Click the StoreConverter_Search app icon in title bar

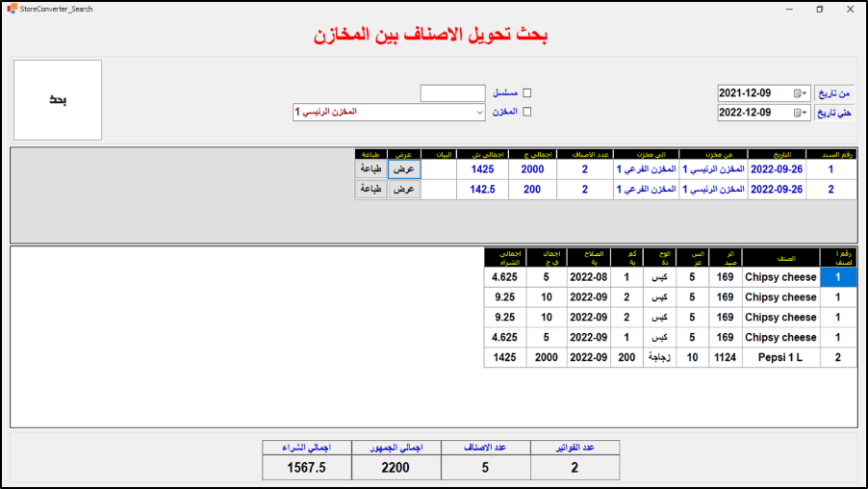click(11, 9)
